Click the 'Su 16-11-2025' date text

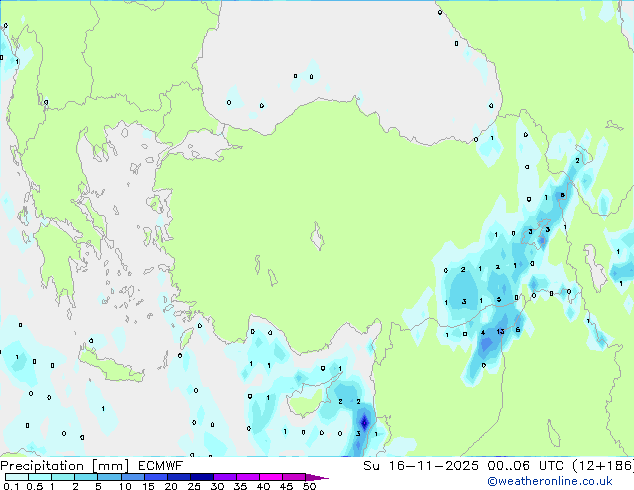421,466
